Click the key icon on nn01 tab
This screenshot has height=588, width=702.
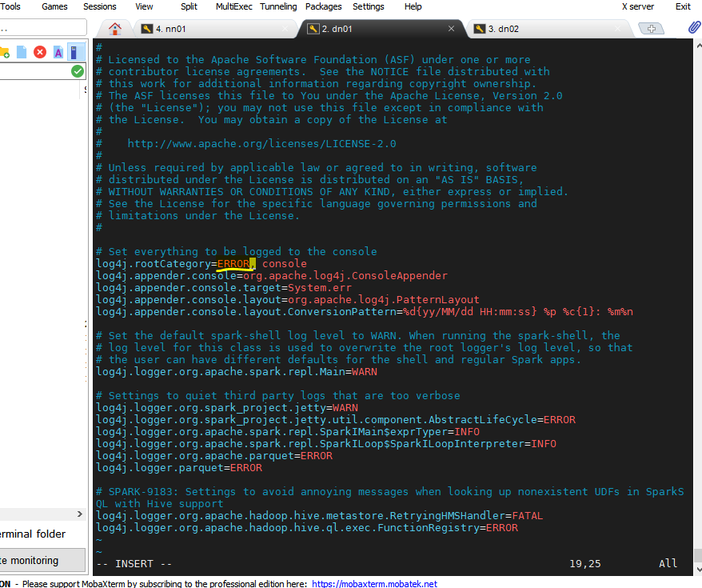point(147,29)
